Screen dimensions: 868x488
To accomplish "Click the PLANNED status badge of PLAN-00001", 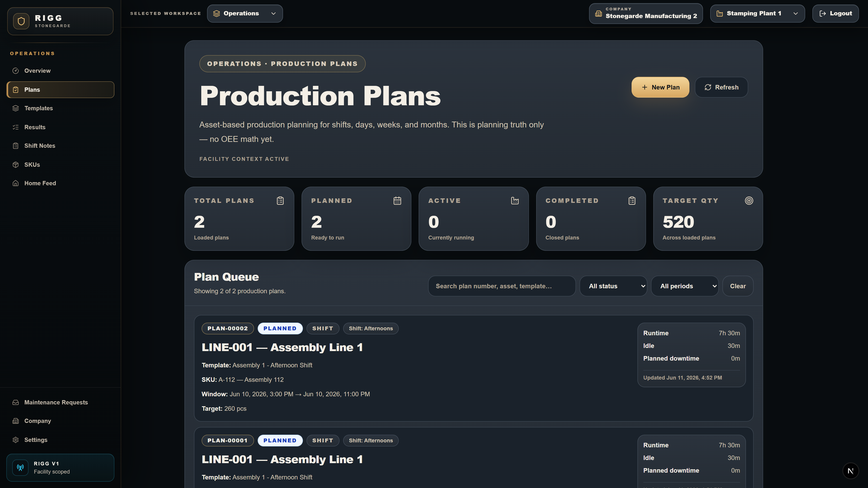I will pos(280,441).
